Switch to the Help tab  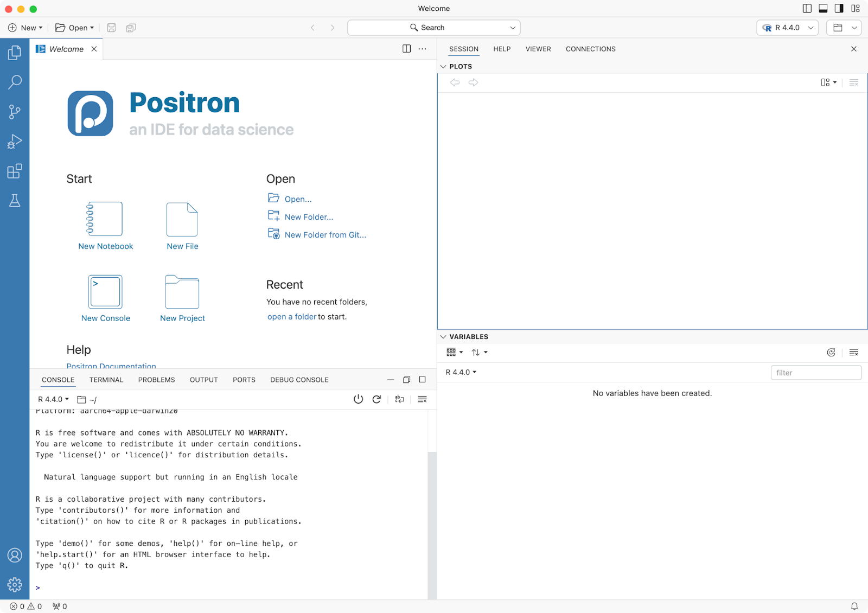click(502, 49)
